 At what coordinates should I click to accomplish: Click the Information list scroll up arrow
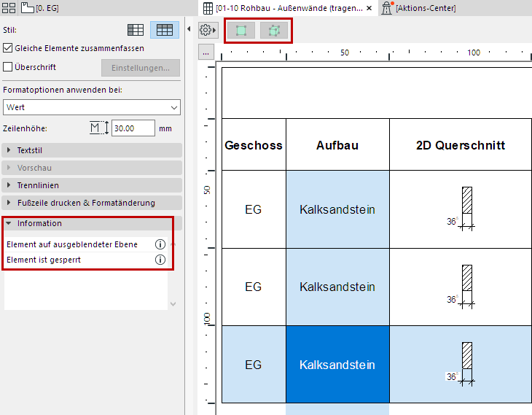tap(173, 244)
